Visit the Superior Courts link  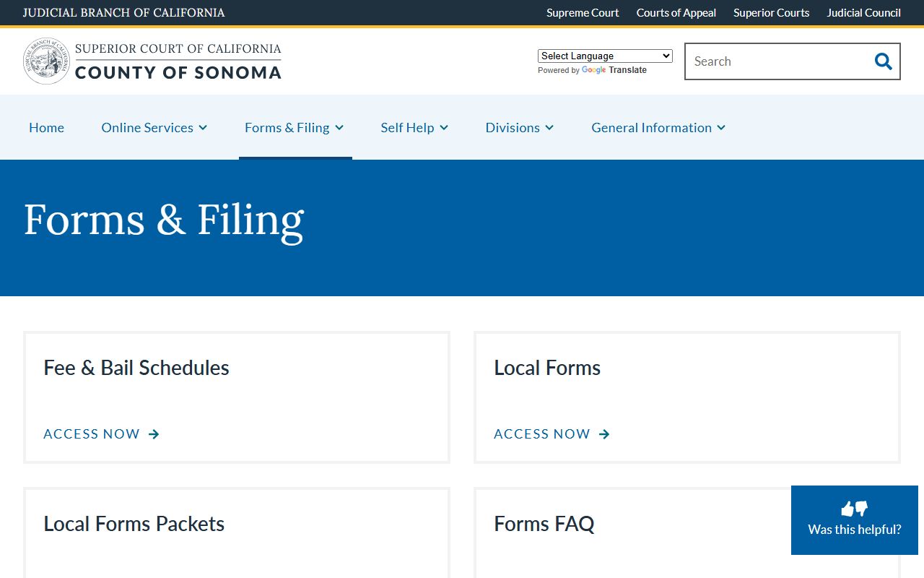click(x=772, y=13)
